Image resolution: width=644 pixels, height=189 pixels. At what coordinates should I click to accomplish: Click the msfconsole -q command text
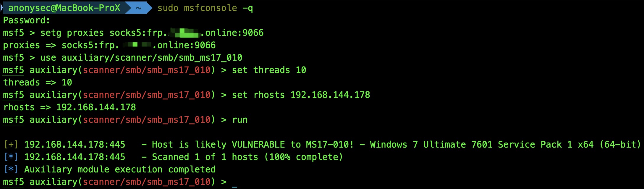pyautogui.click(x=219, y=8)
